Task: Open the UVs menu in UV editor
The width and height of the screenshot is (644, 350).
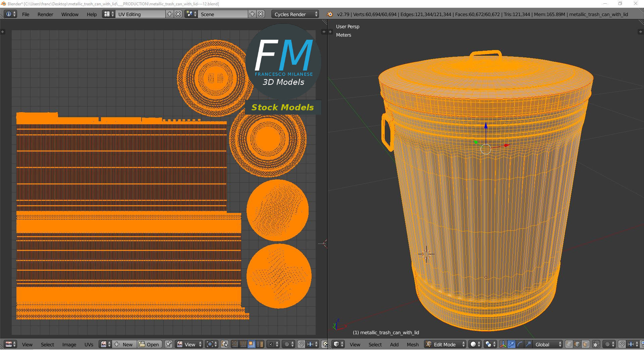Action: click(x=89, y=344)
